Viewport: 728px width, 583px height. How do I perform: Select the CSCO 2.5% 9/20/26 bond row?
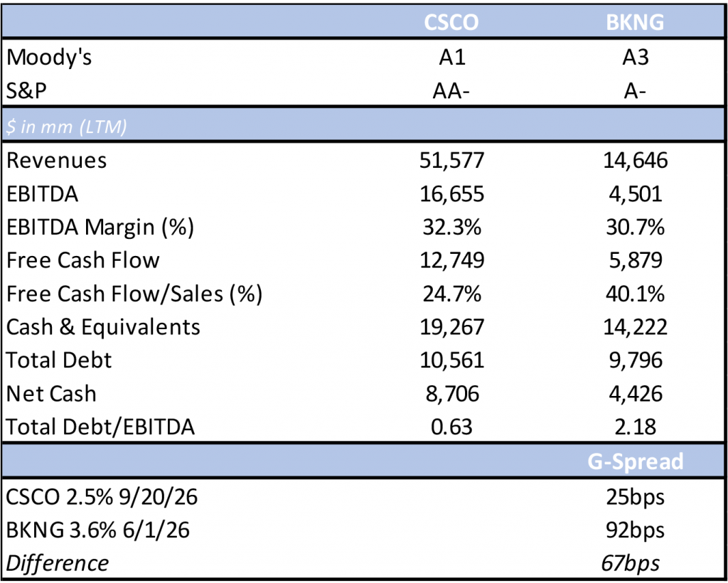click(102, 496)
